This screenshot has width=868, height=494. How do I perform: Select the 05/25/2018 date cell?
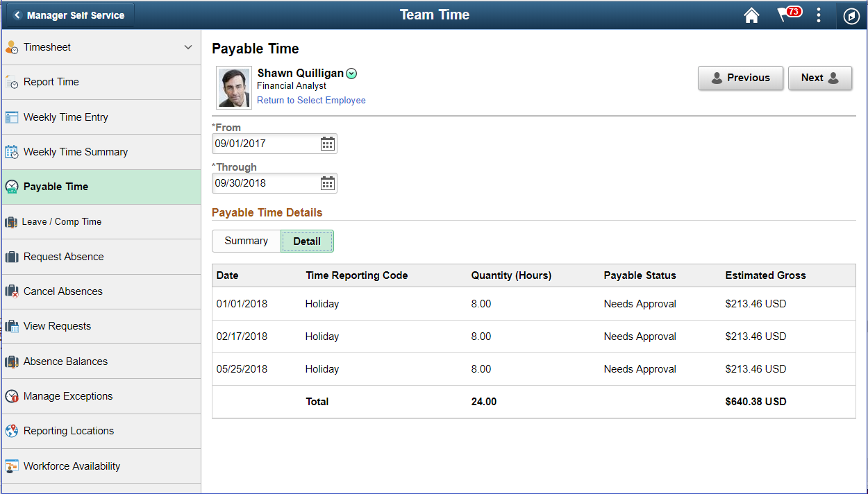coord(242,369)
